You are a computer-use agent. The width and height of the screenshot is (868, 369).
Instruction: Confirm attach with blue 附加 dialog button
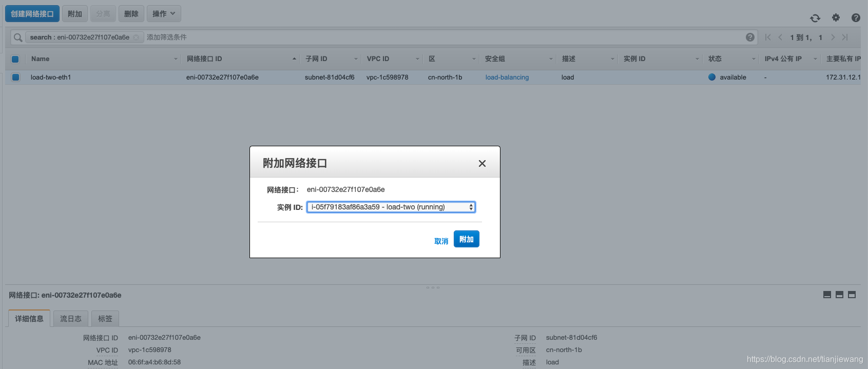pos(467,239)
